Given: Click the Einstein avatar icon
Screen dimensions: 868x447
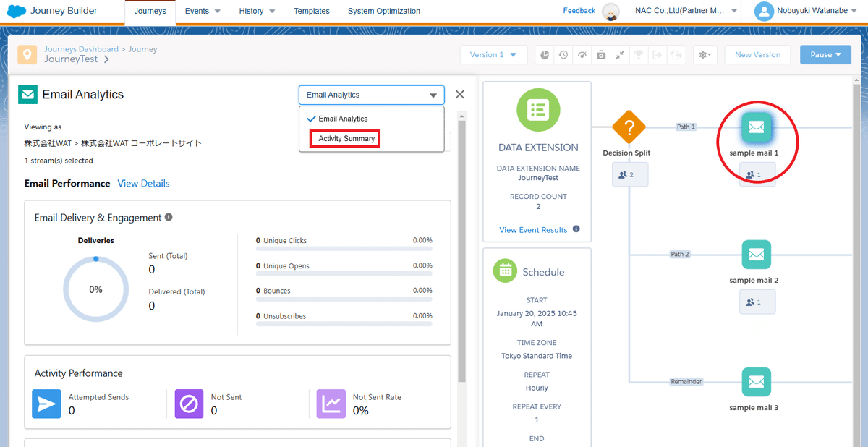Looking at the screenshot, I should click(x=611, y=12).
